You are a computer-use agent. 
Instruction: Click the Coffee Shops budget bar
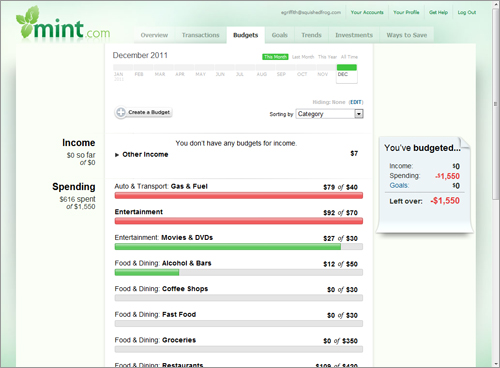[239, 298]
